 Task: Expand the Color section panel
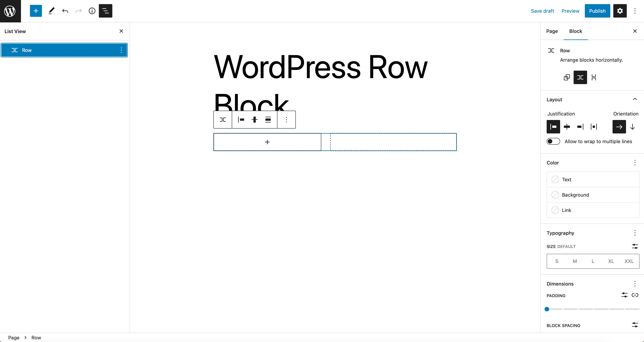[552, 162]
